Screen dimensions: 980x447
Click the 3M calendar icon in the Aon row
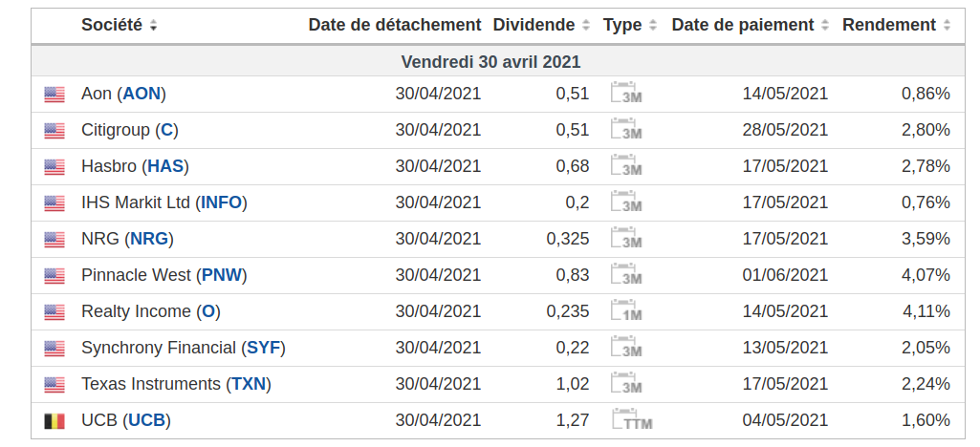tap(626, 93)
